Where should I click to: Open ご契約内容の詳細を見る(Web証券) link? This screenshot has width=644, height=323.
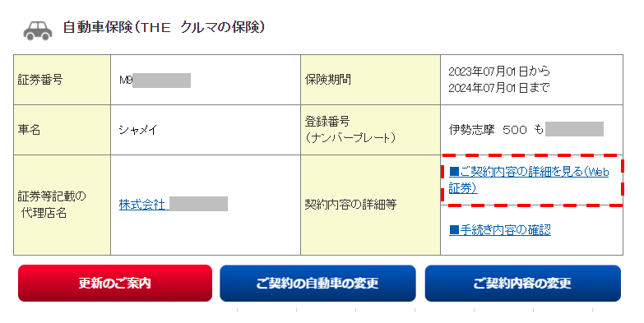(x=529, y=180)
